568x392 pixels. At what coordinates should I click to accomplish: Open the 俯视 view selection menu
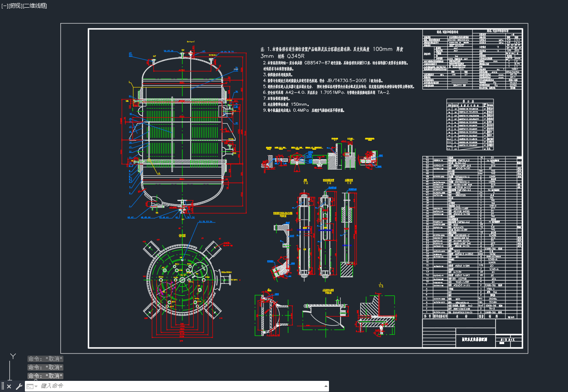click(x=15, y=6)
